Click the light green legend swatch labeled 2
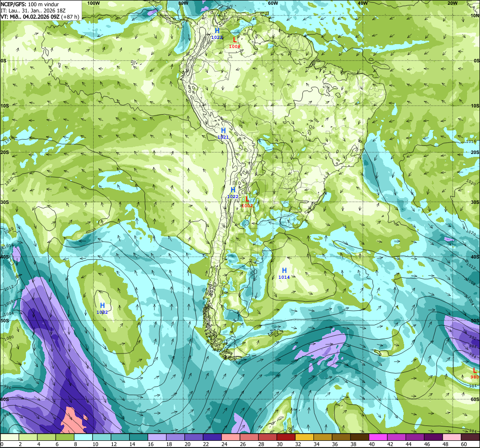This screenshot has height=448, width=480. click(28, 437)
